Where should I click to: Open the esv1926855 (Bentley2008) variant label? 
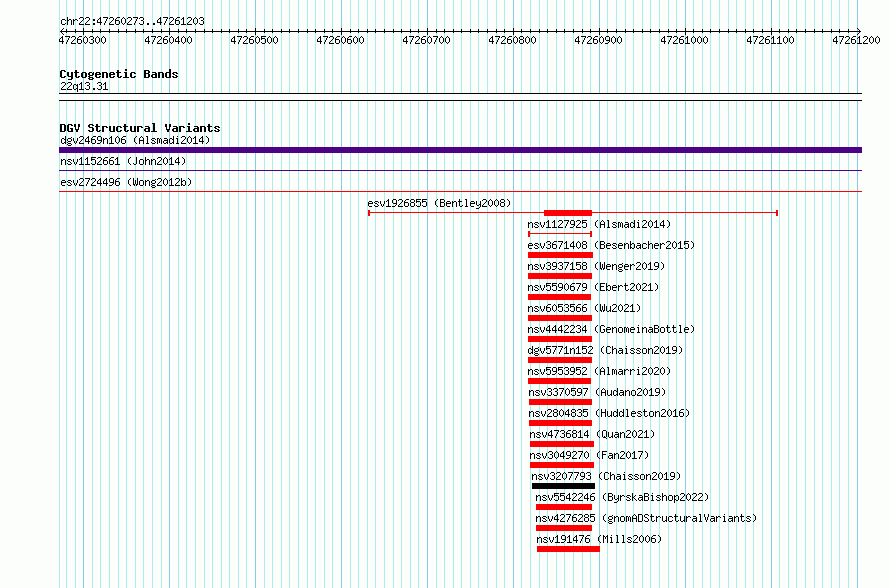tap(439, 203)
